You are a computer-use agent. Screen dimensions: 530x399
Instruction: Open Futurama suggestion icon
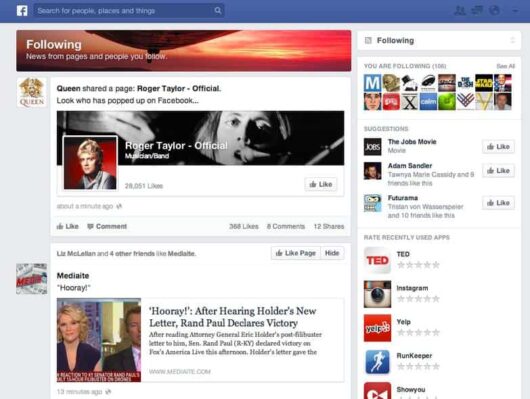(372, 203)
